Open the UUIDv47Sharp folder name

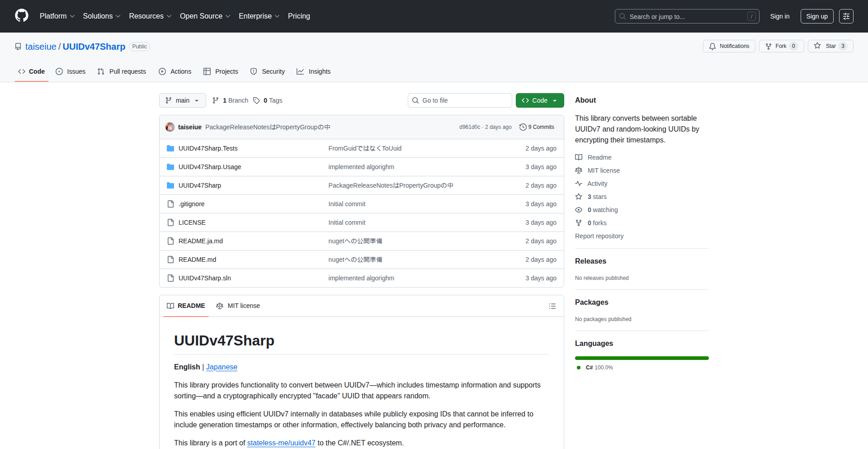coord(200,185)
